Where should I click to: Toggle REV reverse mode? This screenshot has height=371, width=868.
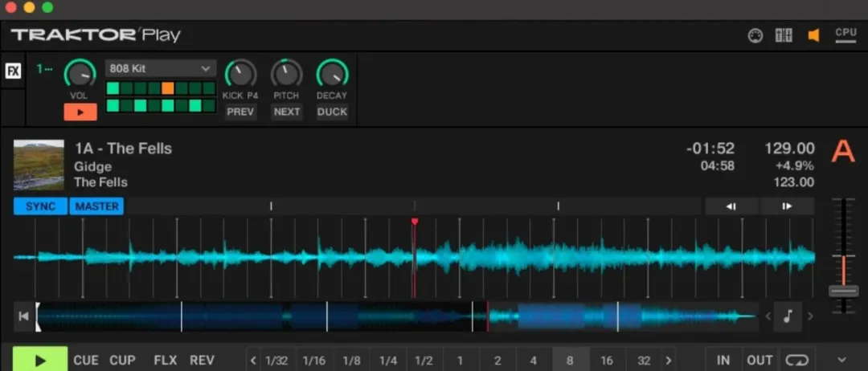202,361
